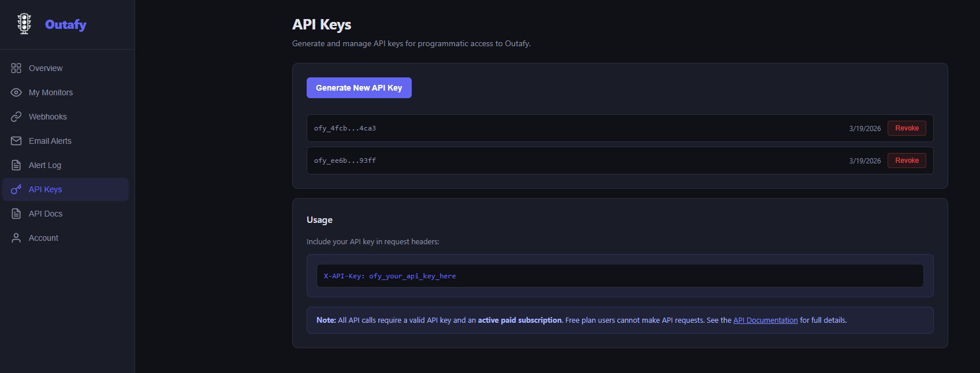Revoke the ofy_ee6b...93ff key
The height and width of the screenshot is (373, 980).
coord(907,161)
